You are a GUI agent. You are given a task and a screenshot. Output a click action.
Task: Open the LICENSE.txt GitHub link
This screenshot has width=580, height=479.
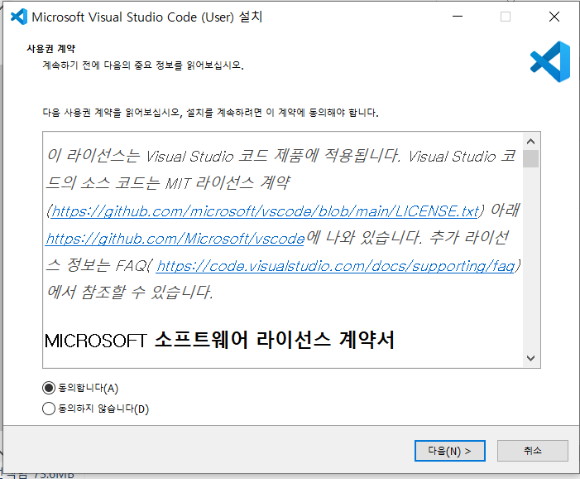pyautogui.click(x=265, y=211)
